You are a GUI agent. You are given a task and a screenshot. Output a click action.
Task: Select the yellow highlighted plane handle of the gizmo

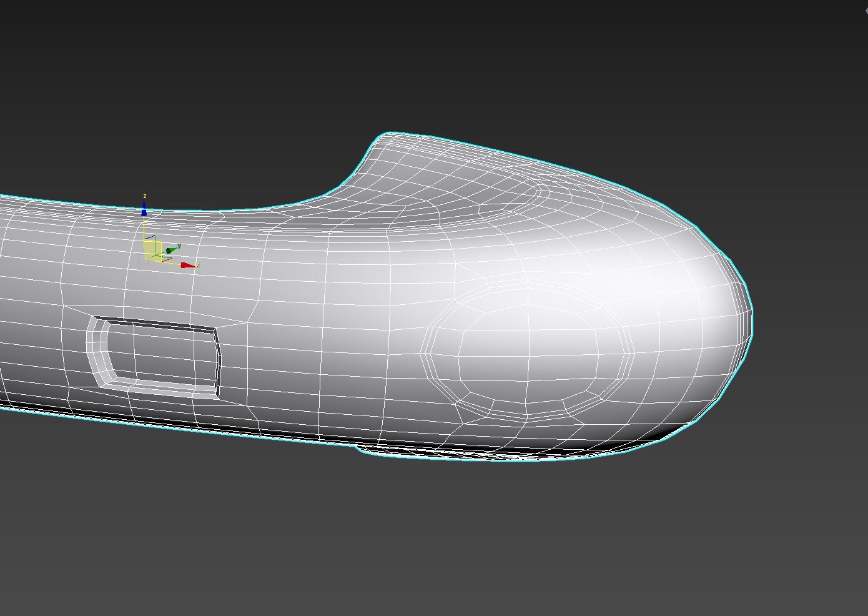pyautogui.click(x=152, y=250)
